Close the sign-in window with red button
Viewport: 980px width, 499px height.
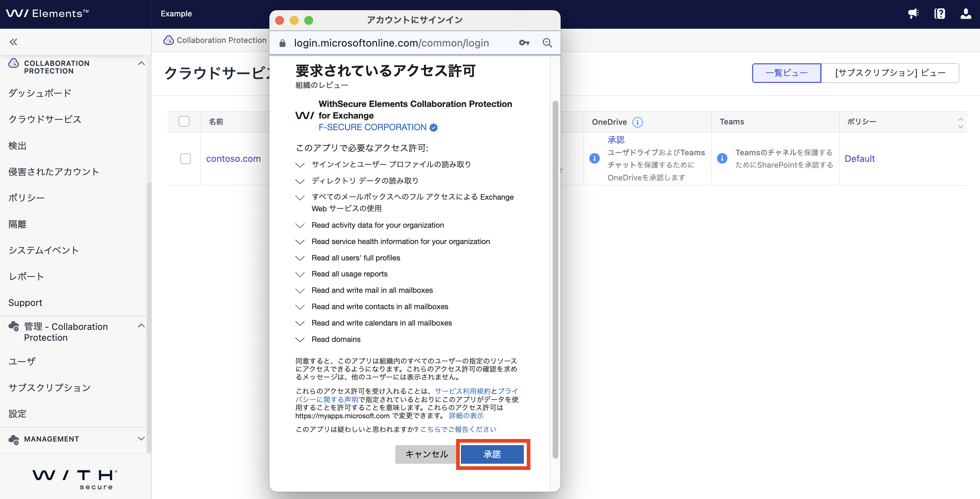(x=280, y=20)
